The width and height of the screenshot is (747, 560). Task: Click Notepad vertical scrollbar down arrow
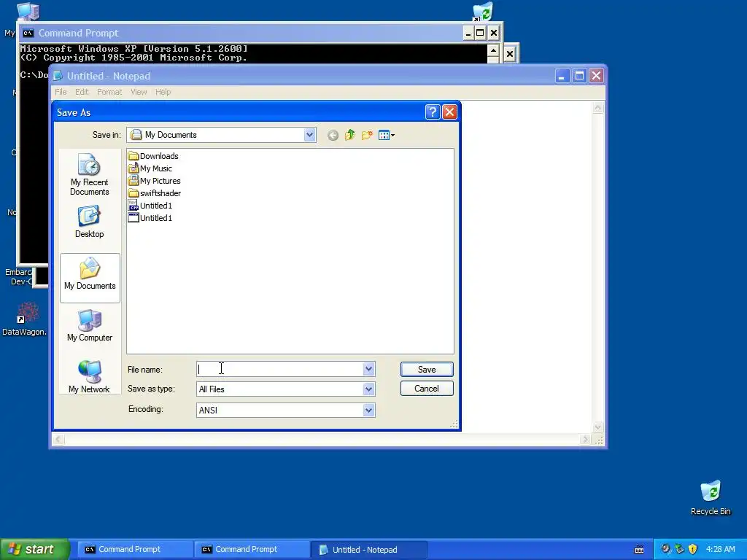pos(598,427)
